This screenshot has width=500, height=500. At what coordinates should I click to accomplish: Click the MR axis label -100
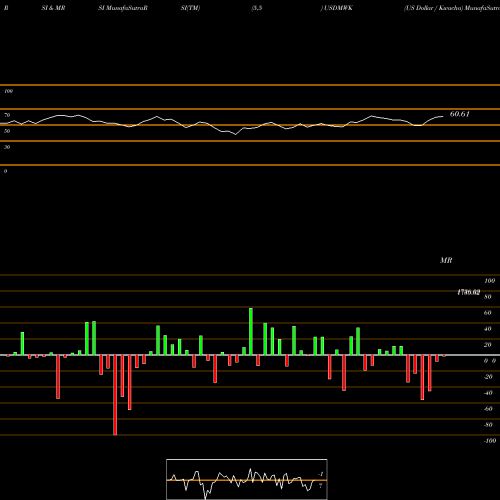(x=490, y=441)
